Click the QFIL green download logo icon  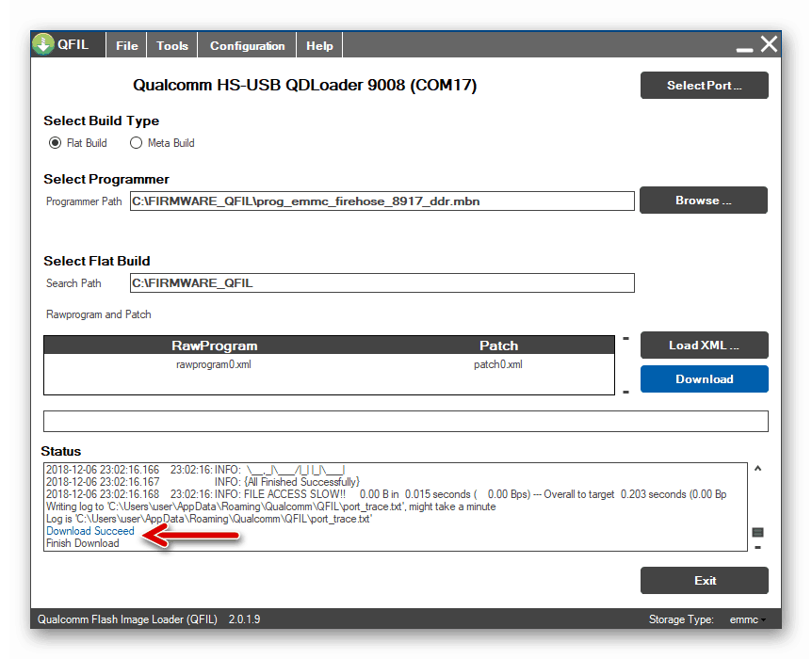coord(43,44)
